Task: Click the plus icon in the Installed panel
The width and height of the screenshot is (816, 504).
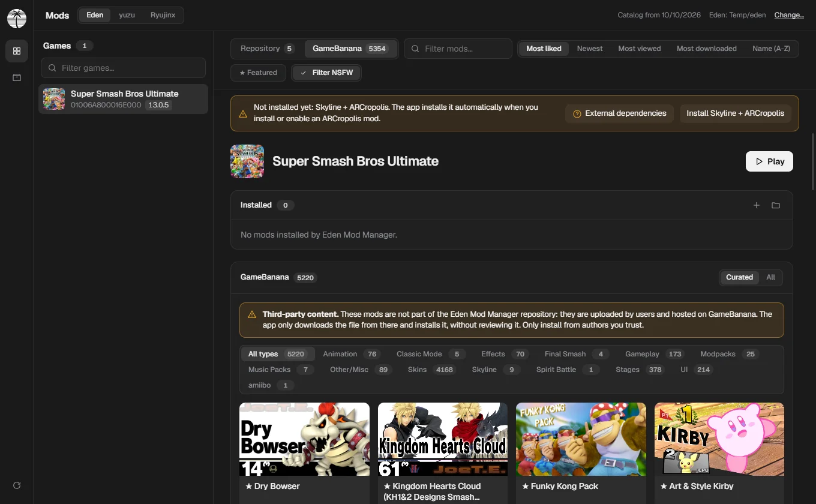Action: point(757,205)
